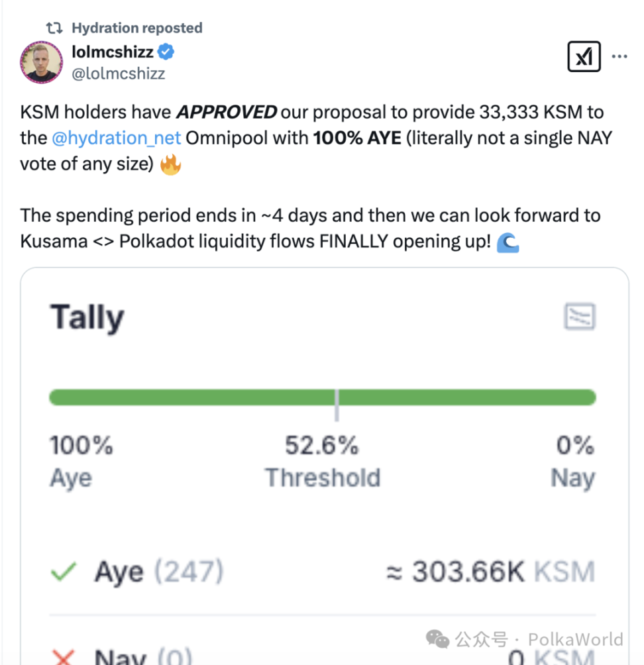Image resolution: width=644 pixels, height=665 pixels.
Task: Click "Hydration reposted" label
Action: point(136,28)
